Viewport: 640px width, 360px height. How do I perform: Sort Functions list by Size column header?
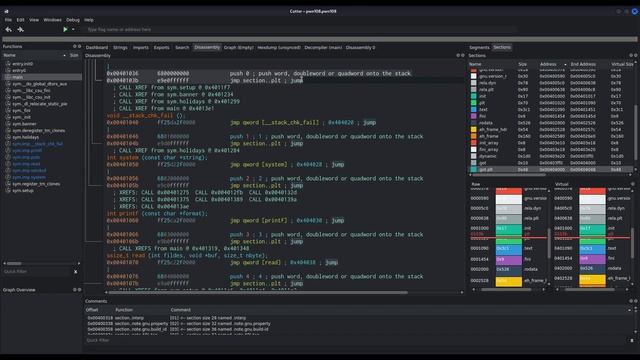coord(74,55)
